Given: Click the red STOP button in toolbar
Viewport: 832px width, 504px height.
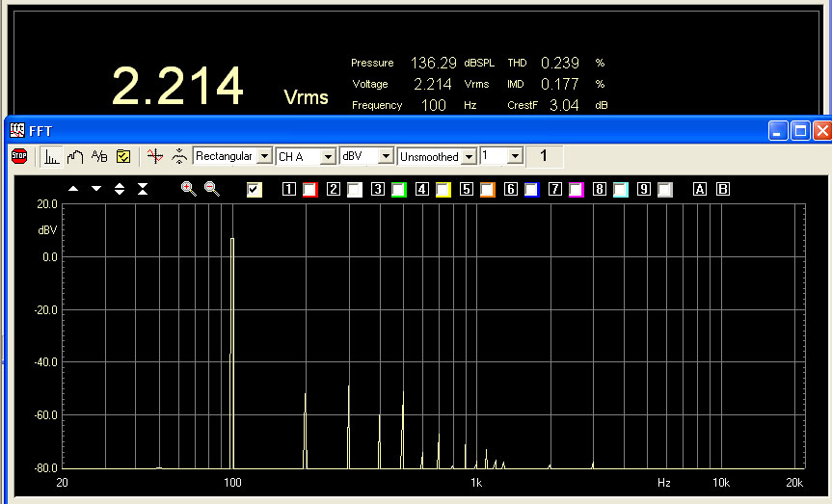Looking at the screenshot, I should (x=18, y=156).
